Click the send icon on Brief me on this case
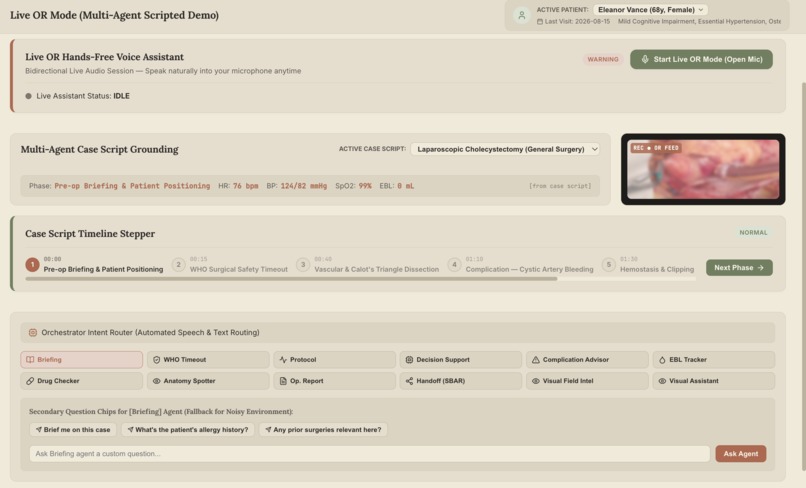This screenshot has height=488, width=806. [x=39, y=429]
